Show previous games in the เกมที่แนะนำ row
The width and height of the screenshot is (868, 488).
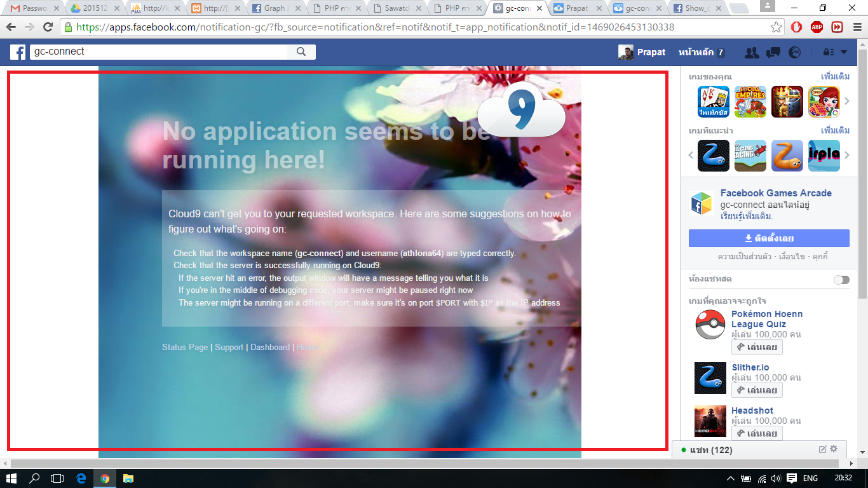(692, 156)
